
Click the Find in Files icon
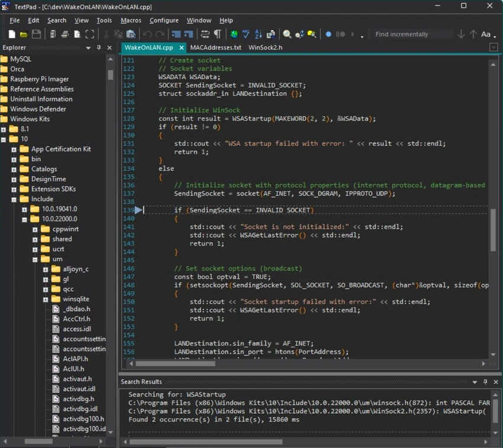(x=311, y=34)
